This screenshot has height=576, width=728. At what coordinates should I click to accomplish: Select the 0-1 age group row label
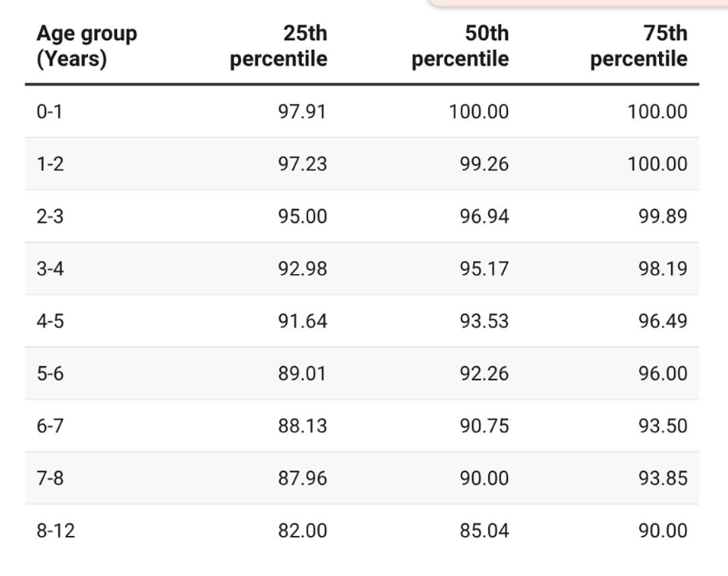(x=49, y=112)
